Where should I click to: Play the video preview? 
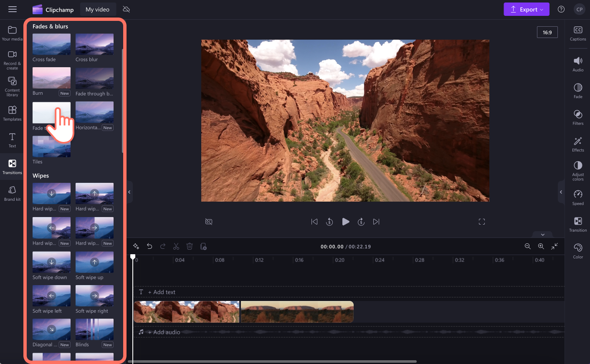pos(345,222)
